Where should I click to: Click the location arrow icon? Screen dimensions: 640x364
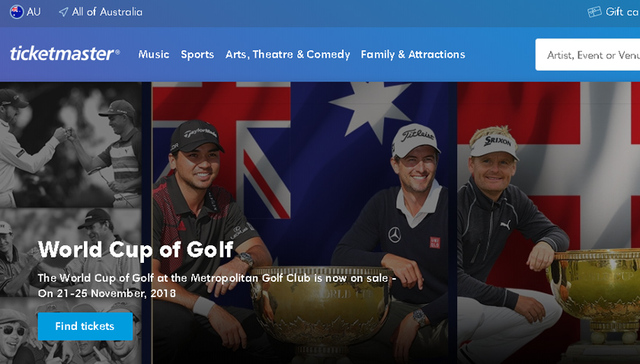(x=63, y=12)
